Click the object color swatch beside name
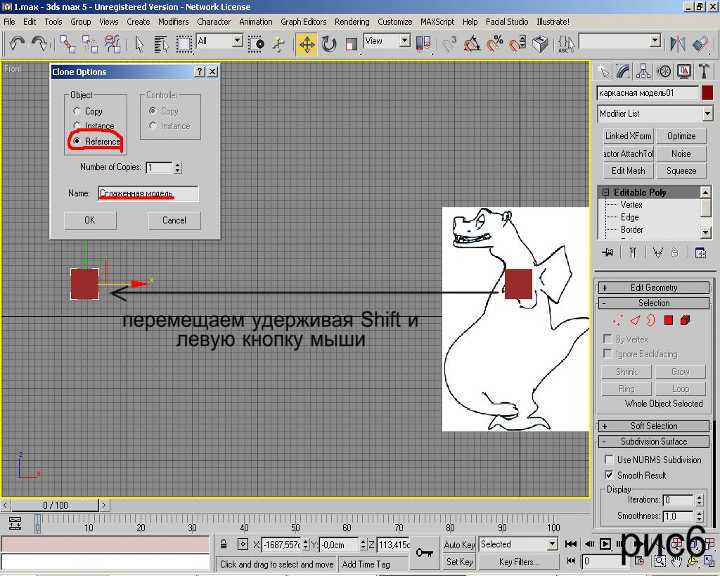 pos(707,92)
